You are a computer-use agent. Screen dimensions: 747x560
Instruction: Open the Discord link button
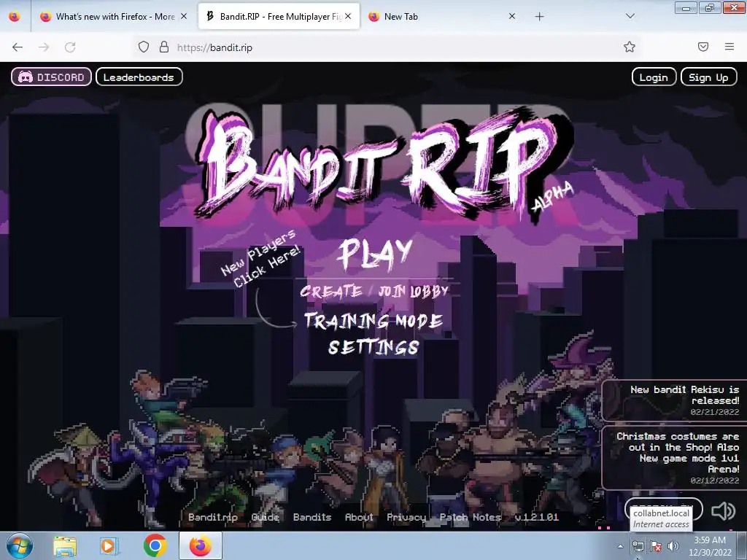52,77
